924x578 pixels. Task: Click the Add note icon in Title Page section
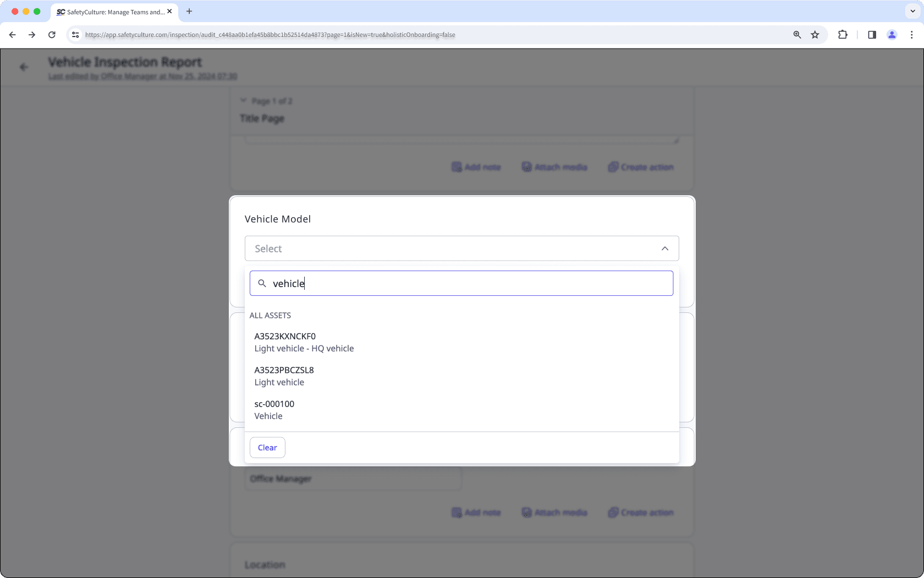point(457,167)
